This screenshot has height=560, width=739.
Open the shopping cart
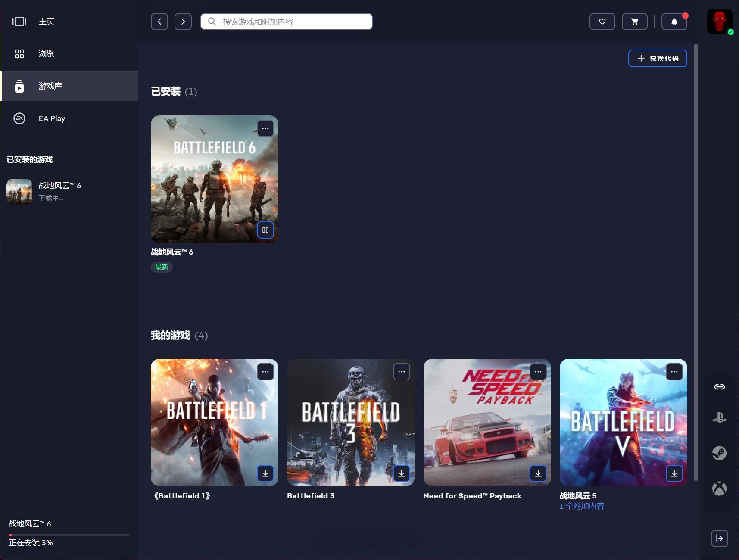coord(635,22)
